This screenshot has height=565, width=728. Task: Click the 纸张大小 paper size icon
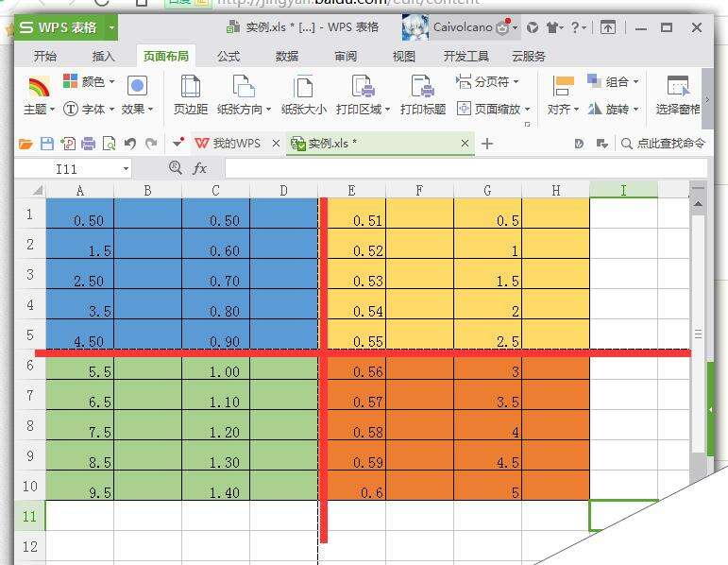tap(304, 86)
